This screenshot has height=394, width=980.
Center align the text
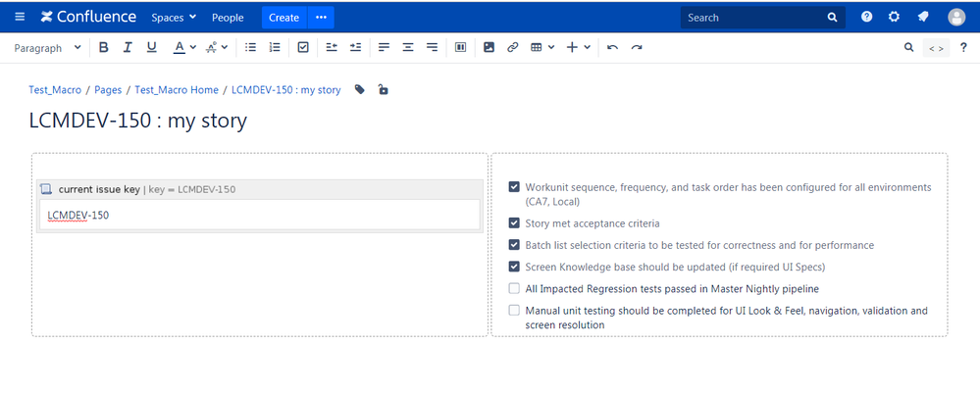coord(408,47)
